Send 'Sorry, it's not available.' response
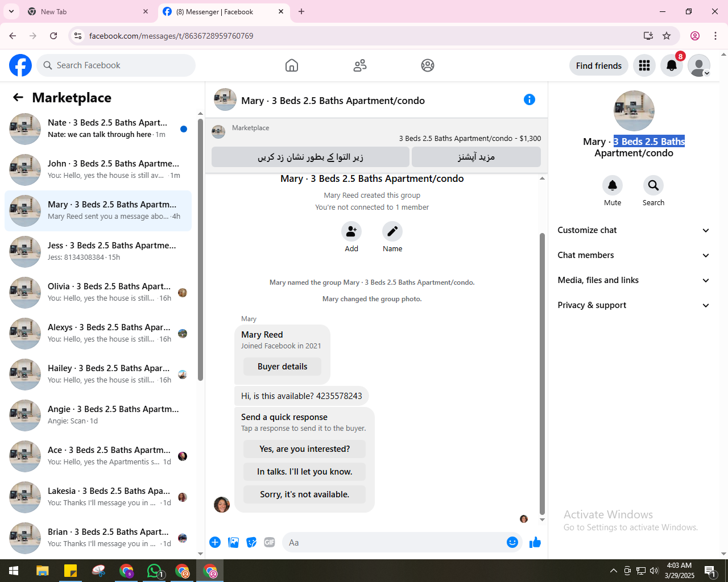The width and height of the screenshot is (728, 582). pyautogui.click(x=304, y=494)
